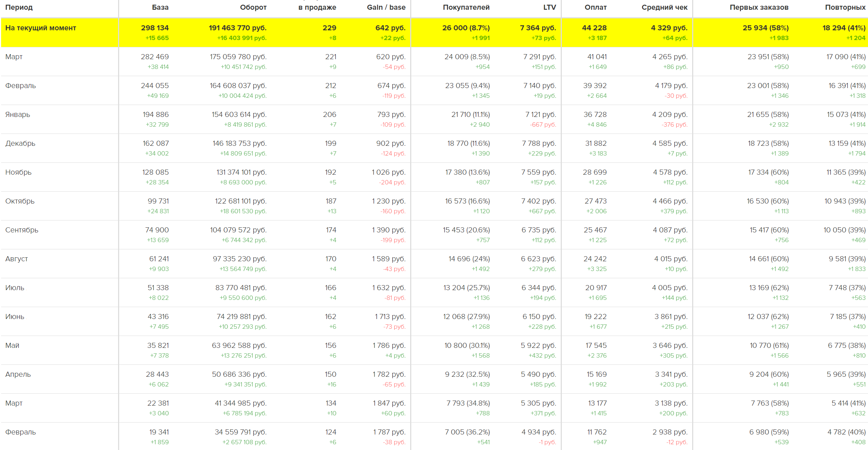Click the Оплат column header
Image resolution: width=868 pixels, height=450 pixels.
(x=595, y=7)
